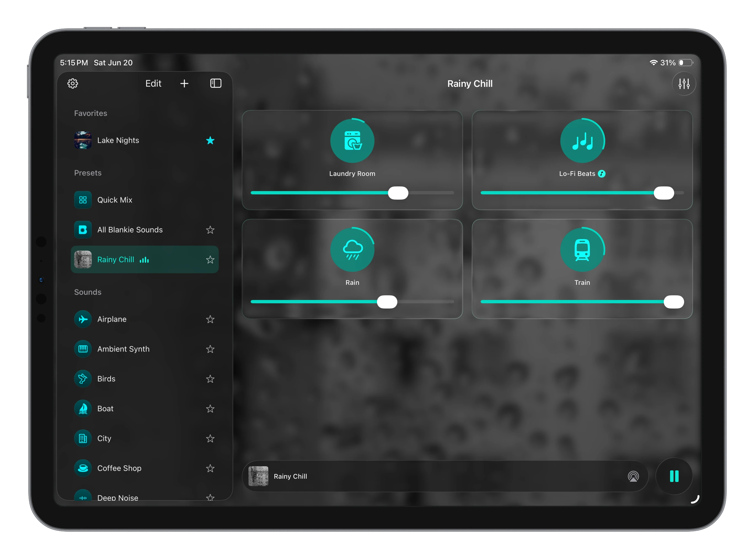Select Airplane sound
755x560 pixels.
coord(144,319)
